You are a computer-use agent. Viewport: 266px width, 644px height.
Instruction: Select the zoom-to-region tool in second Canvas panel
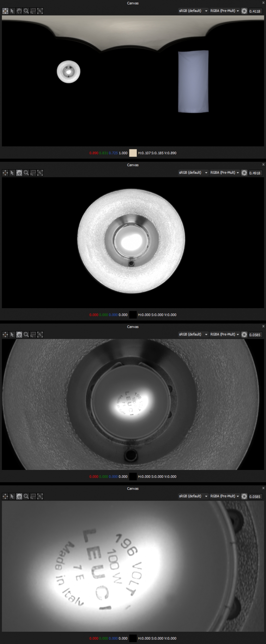pos(33,173)
